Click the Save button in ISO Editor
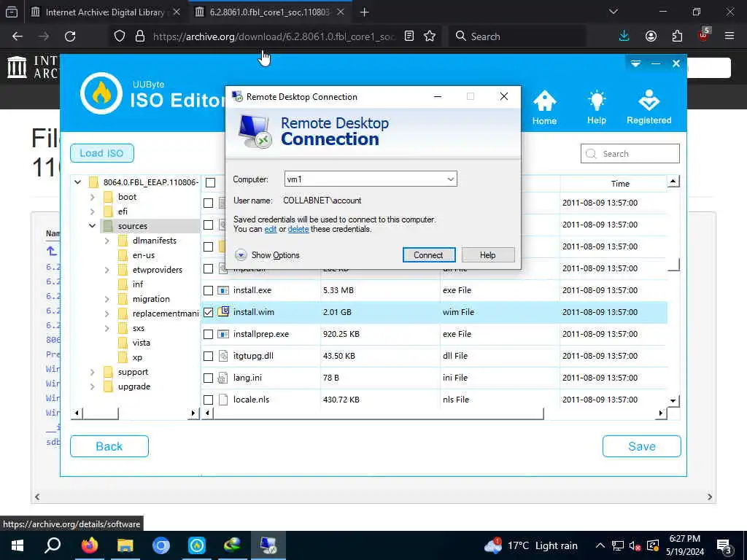The height and width of the screenshot is (560, 747). coord(641,446)
